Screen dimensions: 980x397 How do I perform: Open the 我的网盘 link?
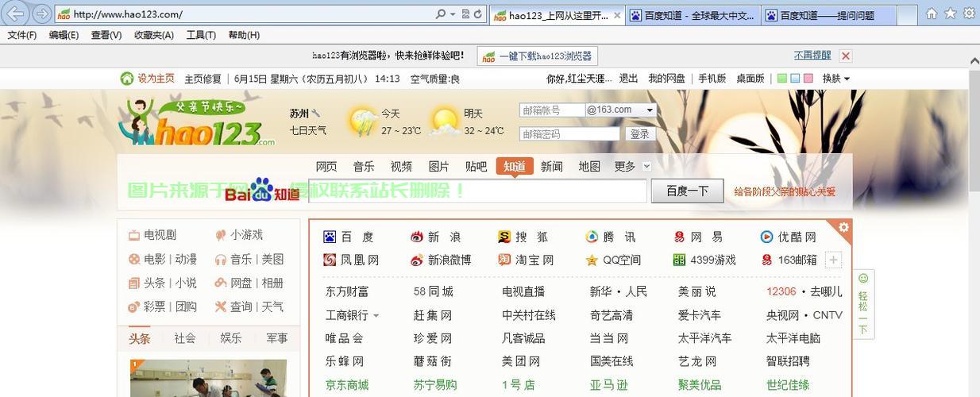[x=666, y=78]
